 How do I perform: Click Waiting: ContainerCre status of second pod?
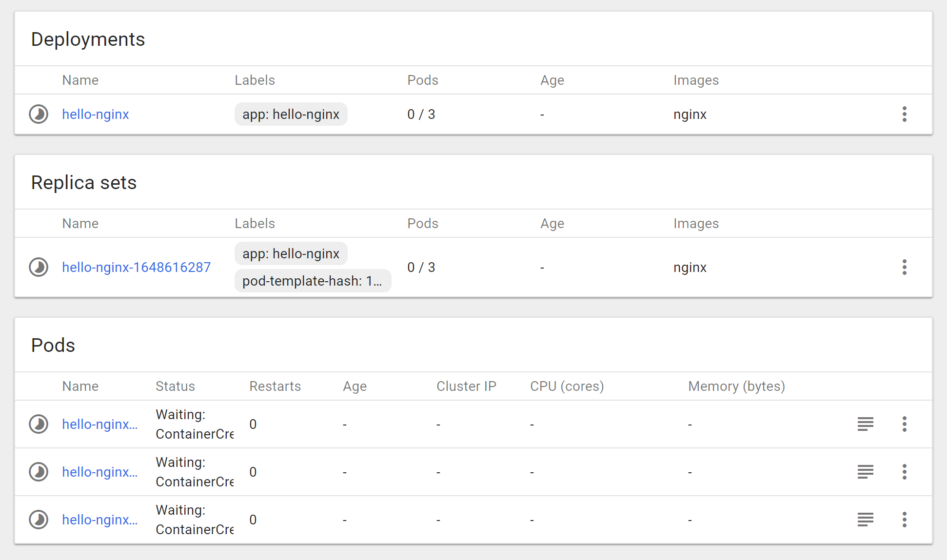coord(195,472)
